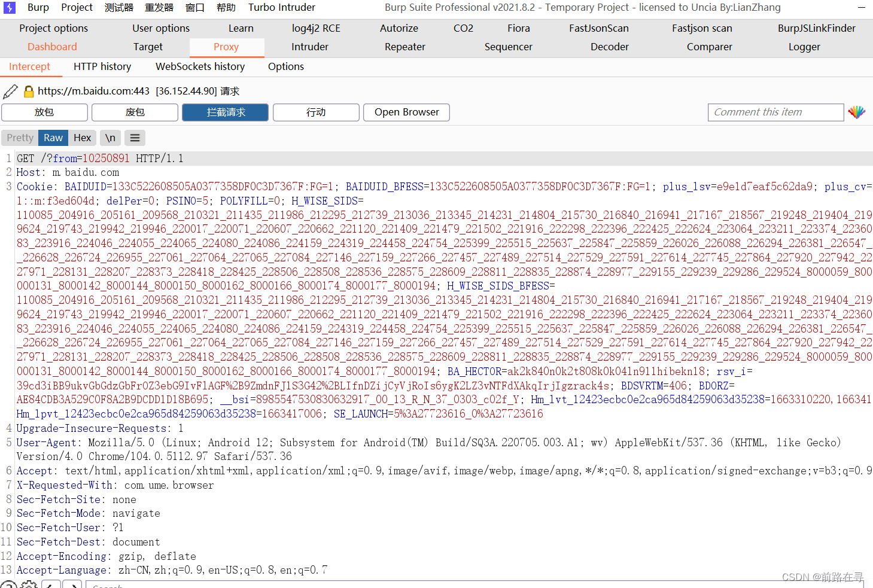Open the Project menu

[77, 7]
